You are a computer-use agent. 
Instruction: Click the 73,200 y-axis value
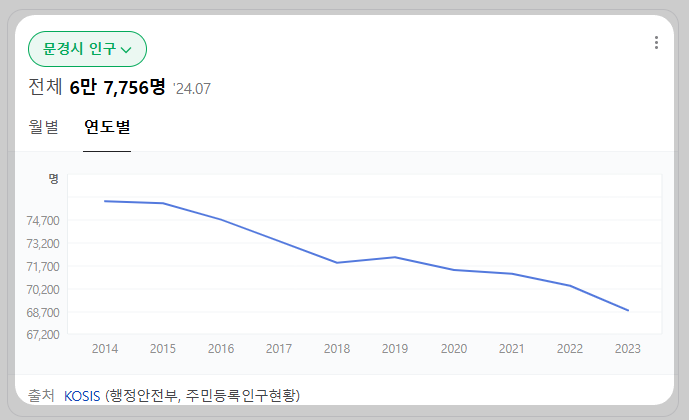tap(43, 243)
